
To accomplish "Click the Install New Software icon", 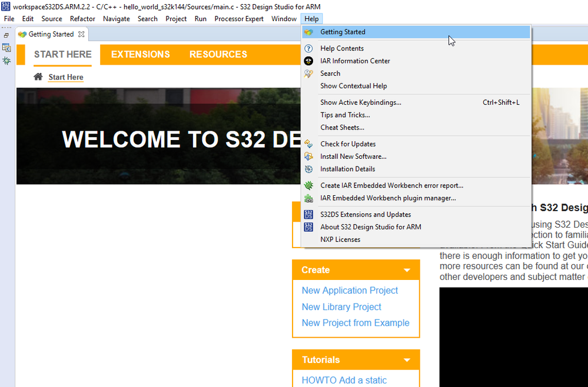I will [308, 156].
